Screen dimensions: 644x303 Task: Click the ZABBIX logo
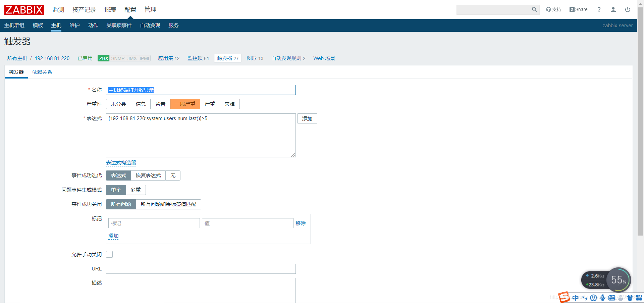click(24, 10)
